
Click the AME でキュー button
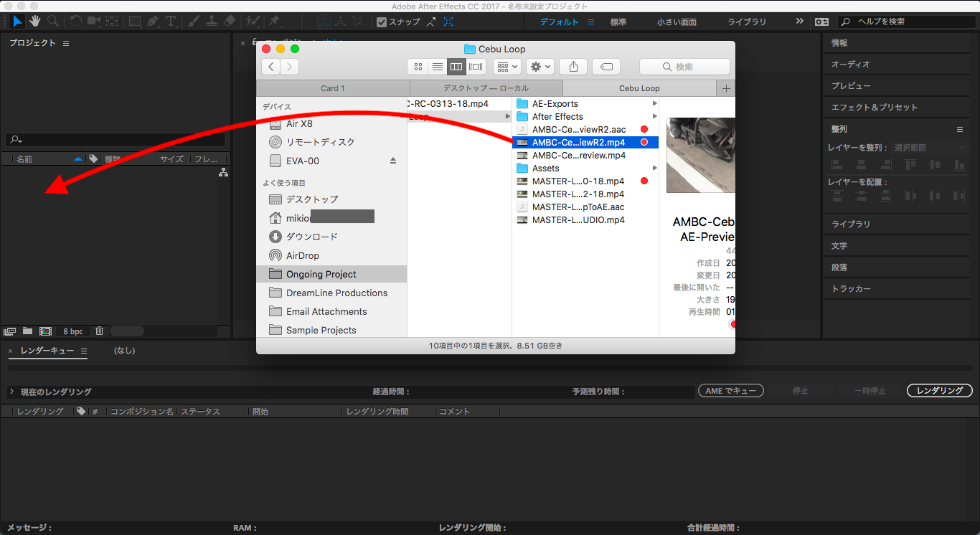click(x=730, y=391)
